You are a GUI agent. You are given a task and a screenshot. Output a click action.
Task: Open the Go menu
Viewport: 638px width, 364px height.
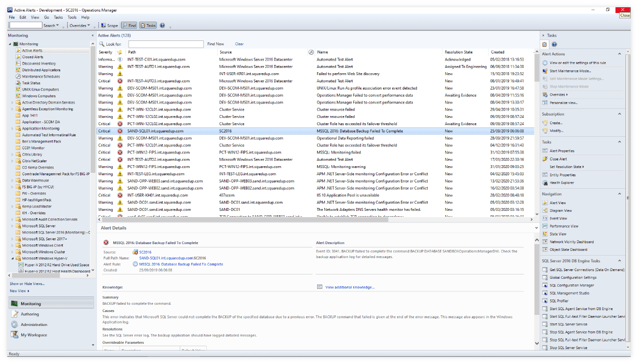point(46,17)
